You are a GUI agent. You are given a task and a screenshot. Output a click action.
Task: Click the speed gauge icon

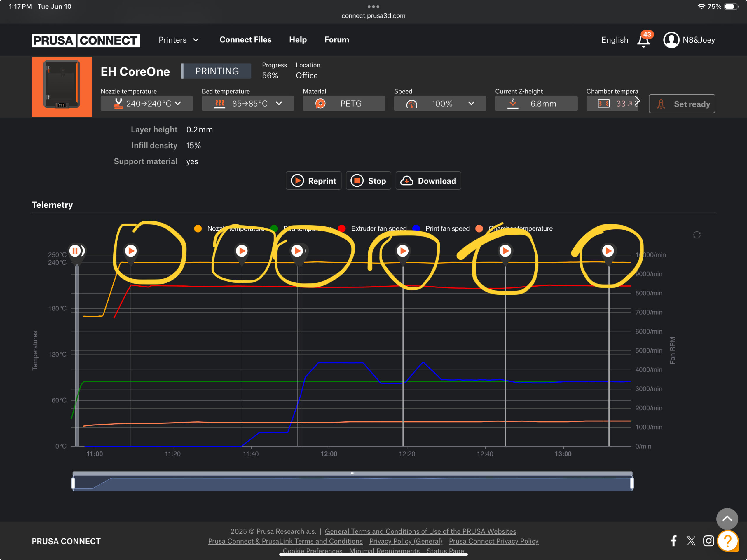click(x=411, y=104)
